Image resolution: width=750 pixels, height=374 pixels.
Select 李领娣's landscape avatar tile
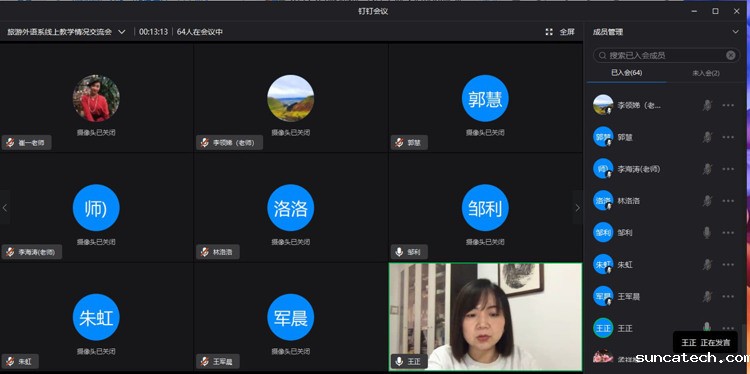tap(291, 98)
